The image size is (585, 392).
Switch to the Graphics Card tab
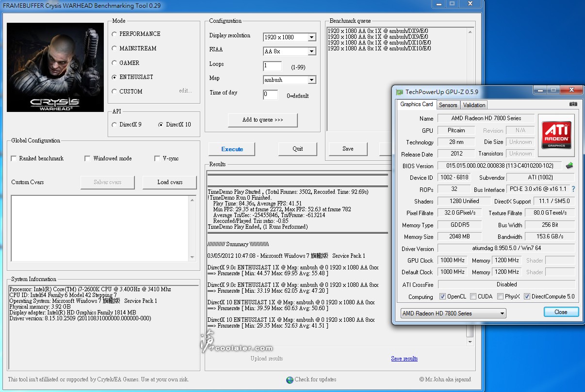(x=417, y=104)
